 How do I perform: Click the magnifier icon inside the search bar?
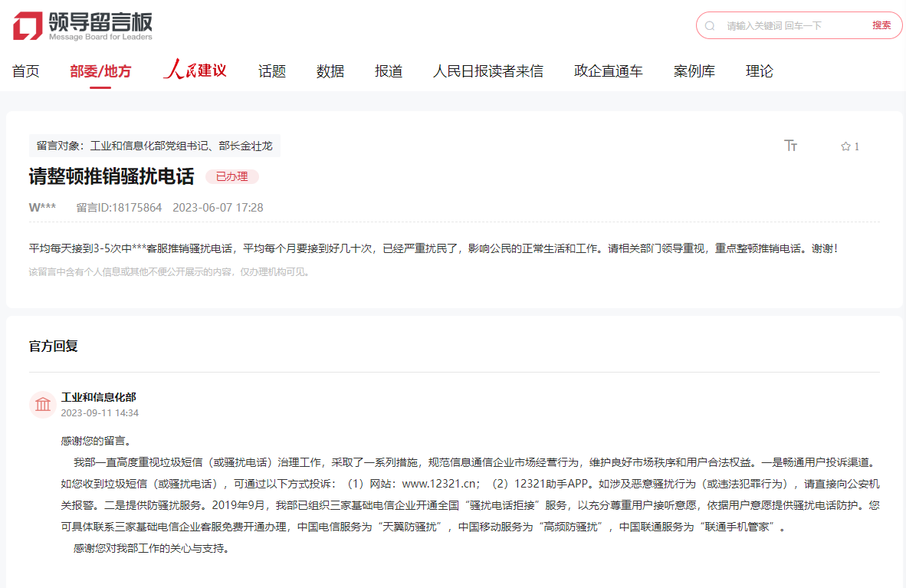pyautogui.click(x=709, y=25)
